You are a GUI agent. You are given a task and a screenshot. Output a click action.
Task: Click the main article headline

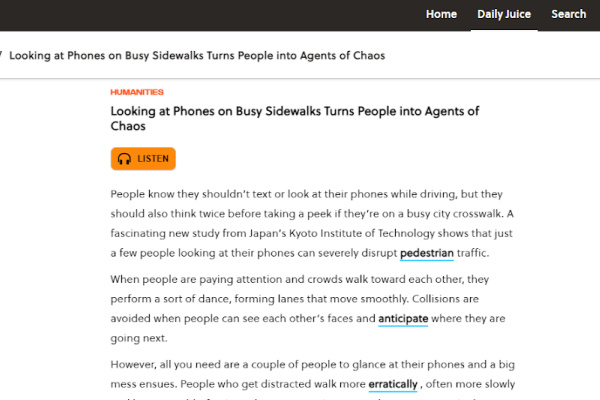tap(295, 119)
